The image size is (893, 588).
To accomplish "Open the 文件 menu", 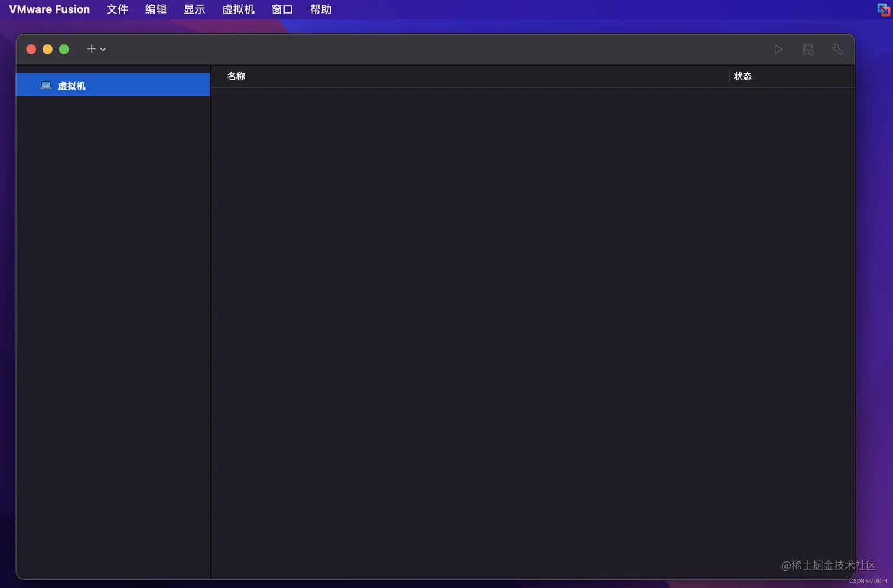I will [118, 9].
